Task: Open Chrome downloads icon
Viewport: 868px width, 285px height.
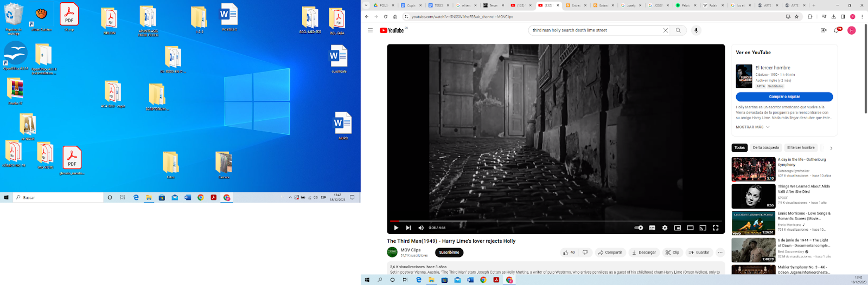Action: point(834,17)
